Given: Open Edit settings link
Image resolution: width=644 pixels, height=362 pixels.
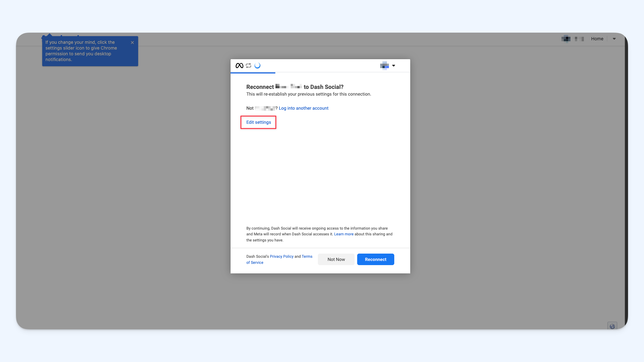Looking at the screenshot, I should tap(259, 122).
